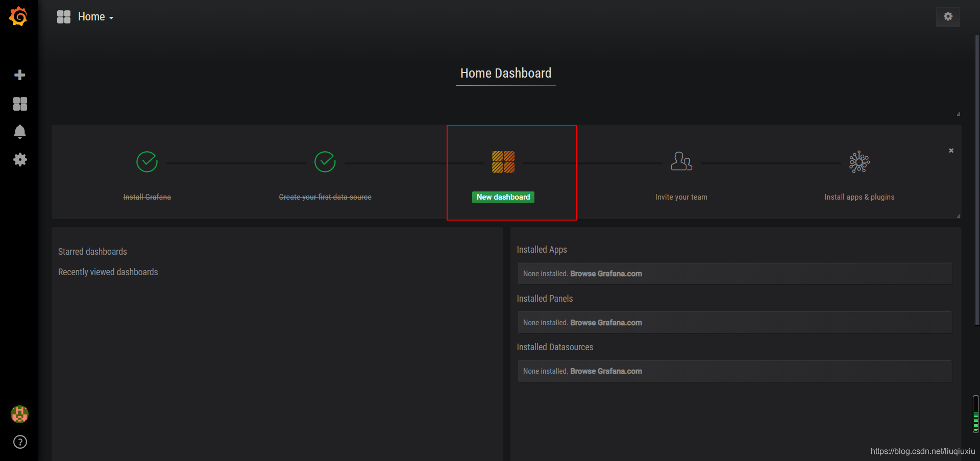Click the title panel resize handle
The image size is (980, 461).
tap(959, 114)
